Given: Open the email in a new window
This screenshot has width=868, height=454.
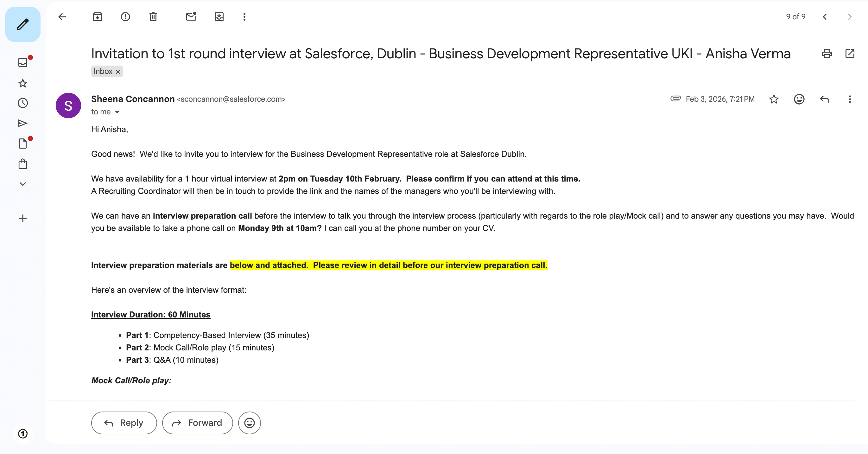Looking at the screenshot, I should pos(850,54).
